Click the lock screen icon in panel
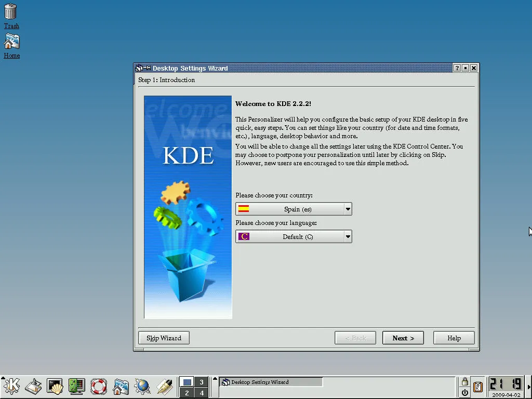Screen dimensions: 532x399 point(465,382)
